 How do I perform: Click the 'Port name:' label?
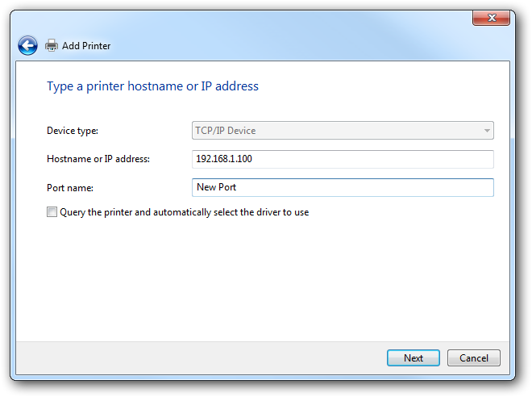point(70,188)
